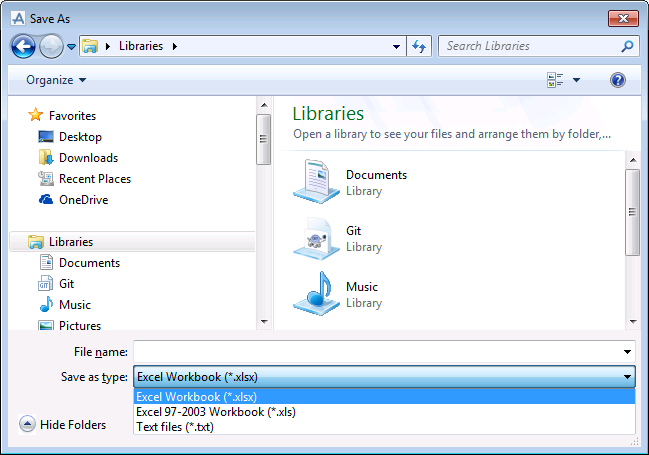The image size is (649, 455).
Task: Open the Music library icon
Action: click(x=316, y=294)
